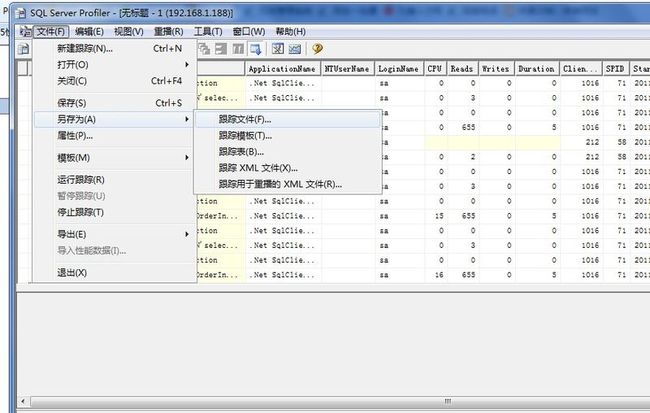Choose 退出(X) to exit Profiler
Screen dimensions: 650x413
coord(115,272)
